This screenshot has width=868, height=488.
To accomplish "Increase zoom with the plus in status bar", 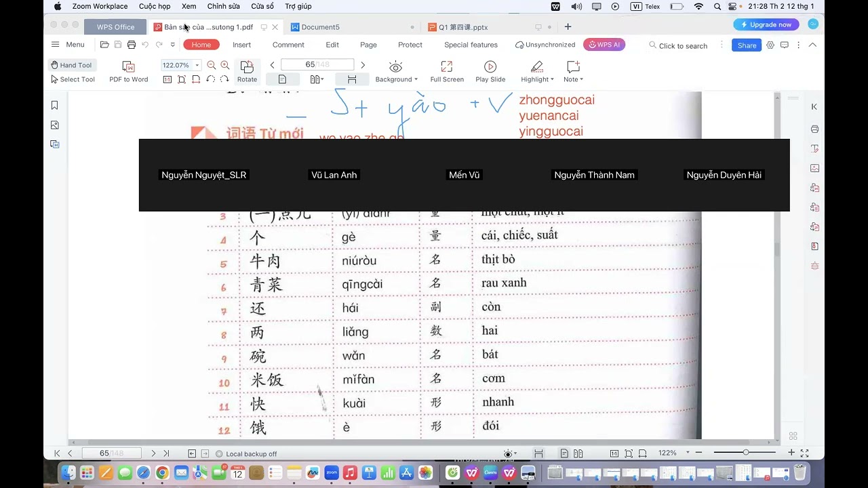I will click(791, 453).
